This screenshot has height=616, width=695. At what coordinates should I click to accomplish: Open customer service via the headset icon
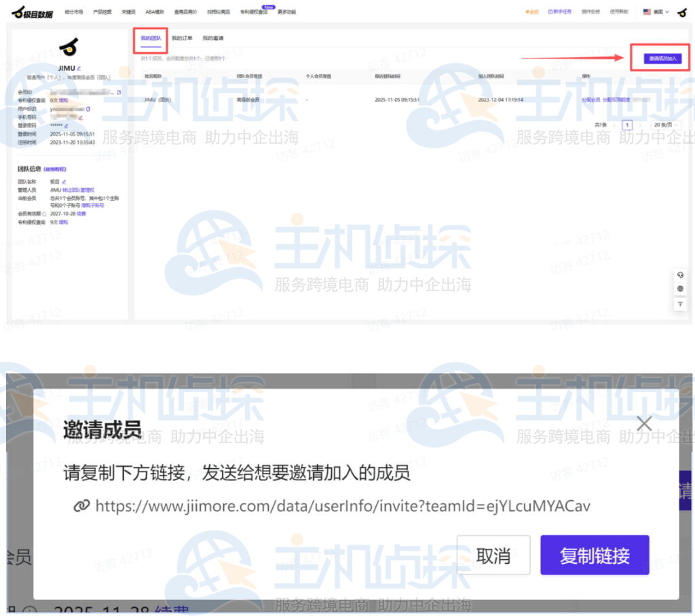(681, 275)
